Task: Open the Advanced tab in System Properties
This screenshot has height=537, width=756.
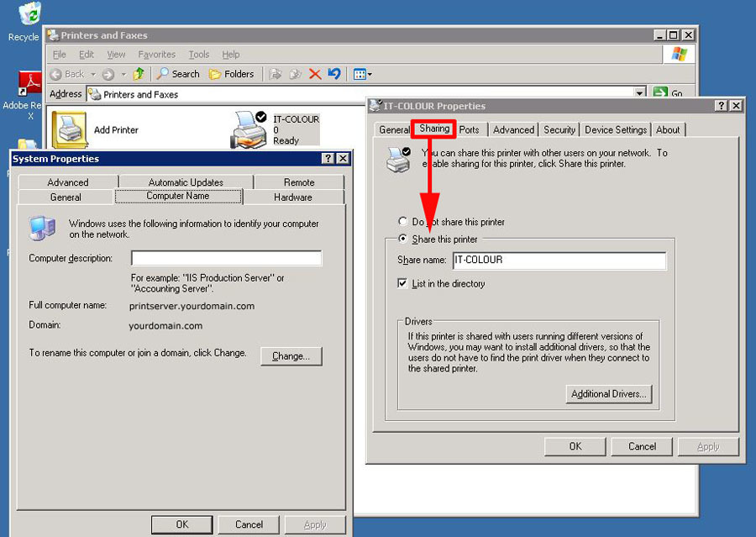Action: coord(67,182)
